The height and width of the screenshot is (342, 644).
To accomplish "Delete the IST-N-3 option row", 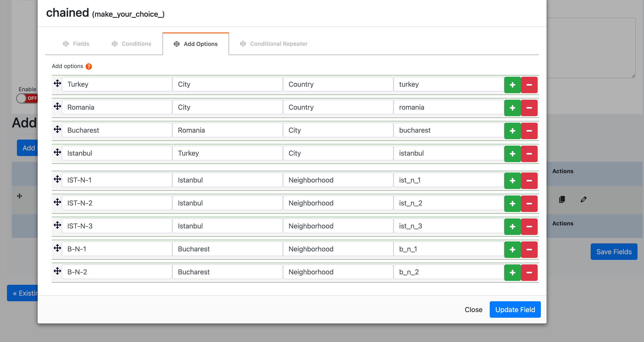I will 529,226.
